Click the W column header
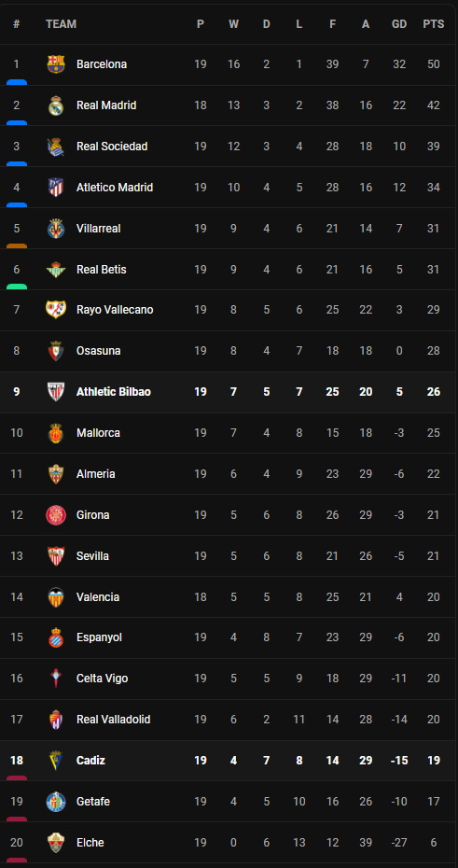This screenshot has height=868, width=458. point(233,24)
